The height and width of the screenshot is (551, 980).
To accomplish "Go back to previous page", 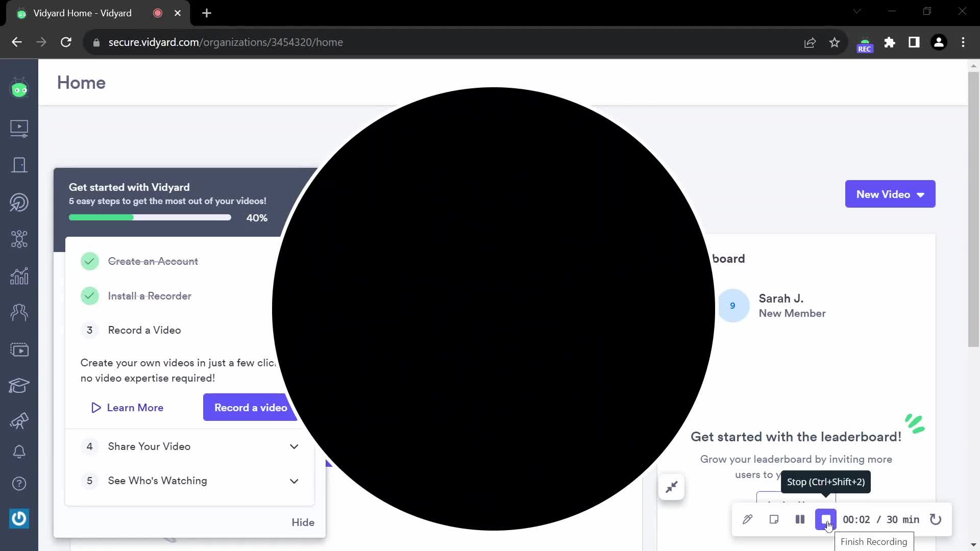I will (x=17, y=42).
